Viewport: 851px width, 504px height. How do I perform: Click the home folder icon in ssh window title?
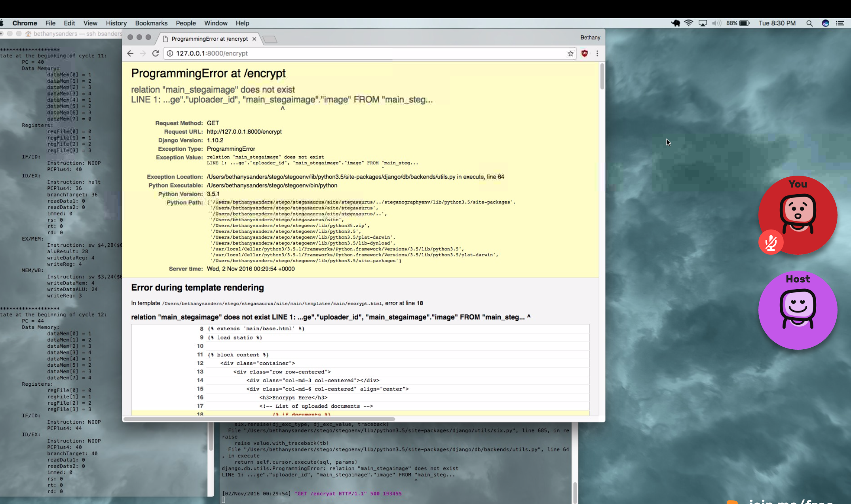(28, 34)
